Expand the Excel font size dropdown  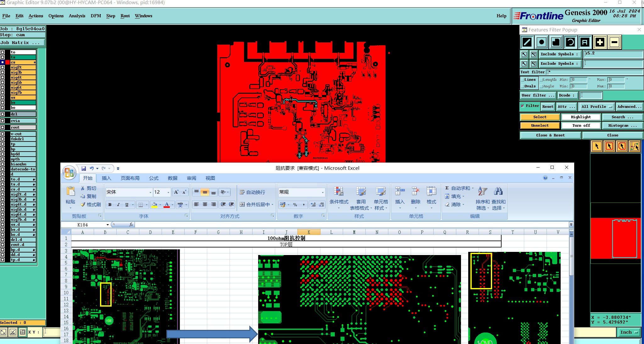(169, 192)
